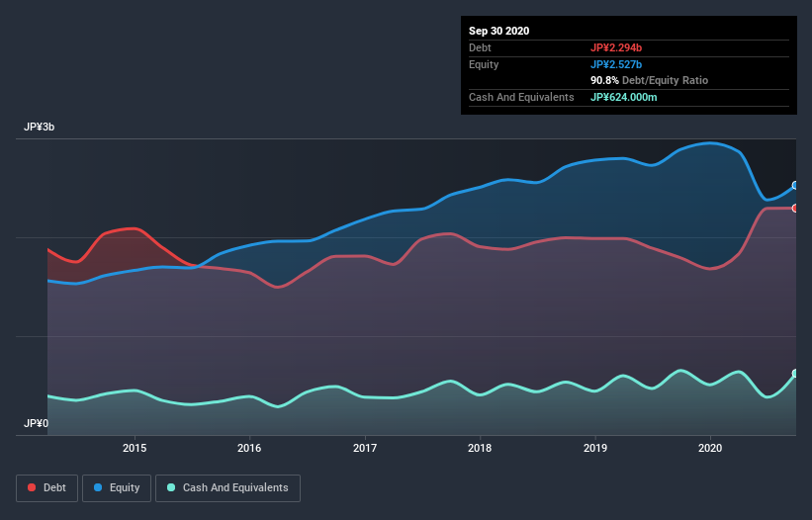Select the 2017 x-axis label
812x520 pixels.
[365, 448]
